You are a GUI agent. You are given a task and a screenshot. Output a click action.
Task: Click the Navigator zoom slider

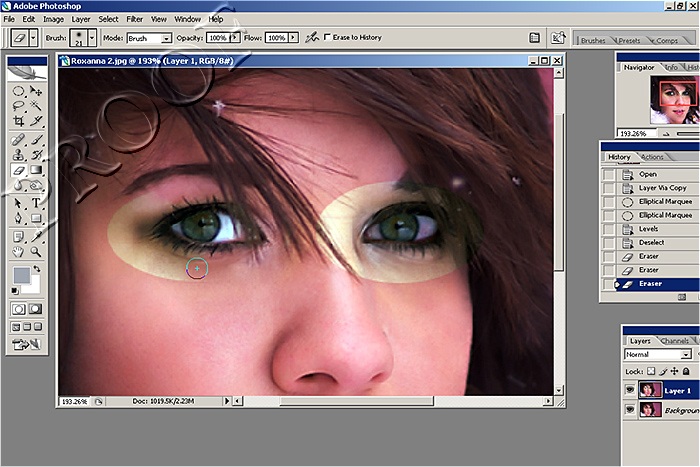[688, 133]
